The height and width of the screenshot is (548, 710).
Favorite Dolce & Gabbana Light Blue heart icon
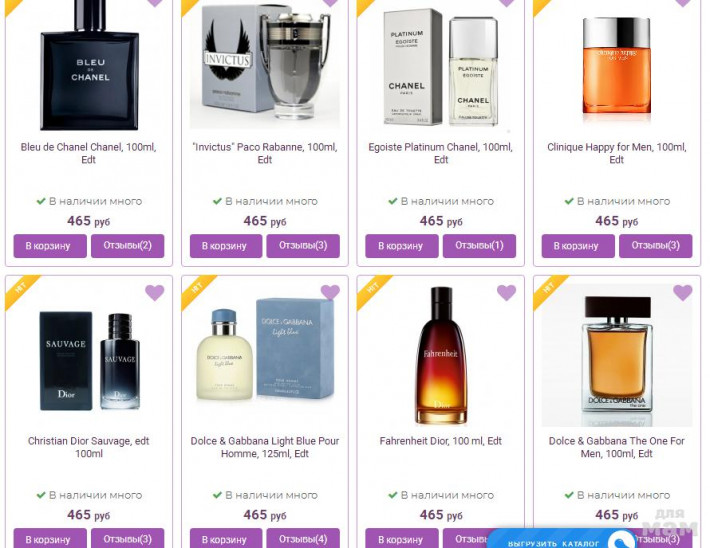(x=331, y=293)
